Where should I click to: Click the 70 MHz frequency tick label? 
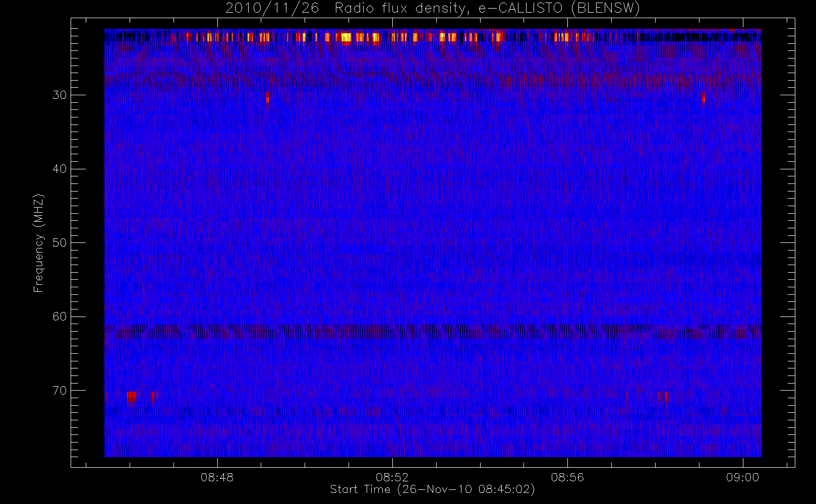pyautogui.click(x=60, y=391)
